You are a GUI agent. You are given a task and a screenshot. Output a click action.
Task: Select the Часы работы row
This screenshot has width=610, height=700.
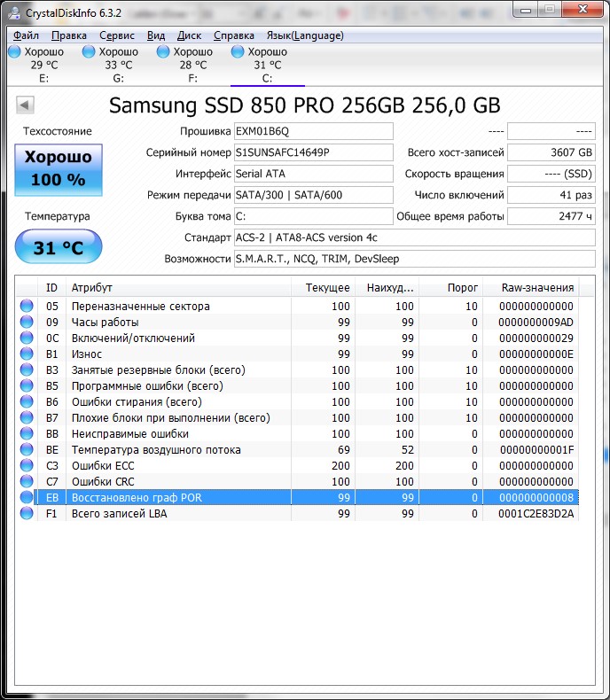(x=297, y=322)
